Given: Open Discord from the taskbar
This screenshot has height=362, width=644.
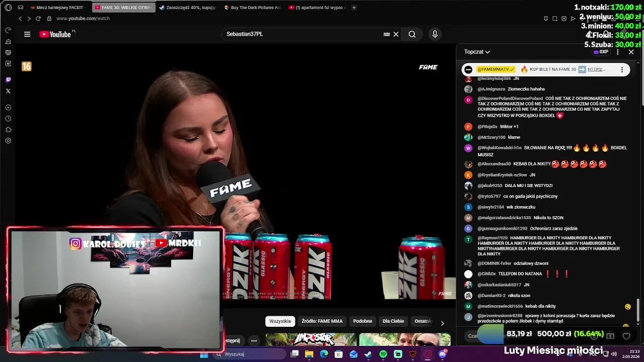Looking at the screenshot, I should [x=443, y=354].
